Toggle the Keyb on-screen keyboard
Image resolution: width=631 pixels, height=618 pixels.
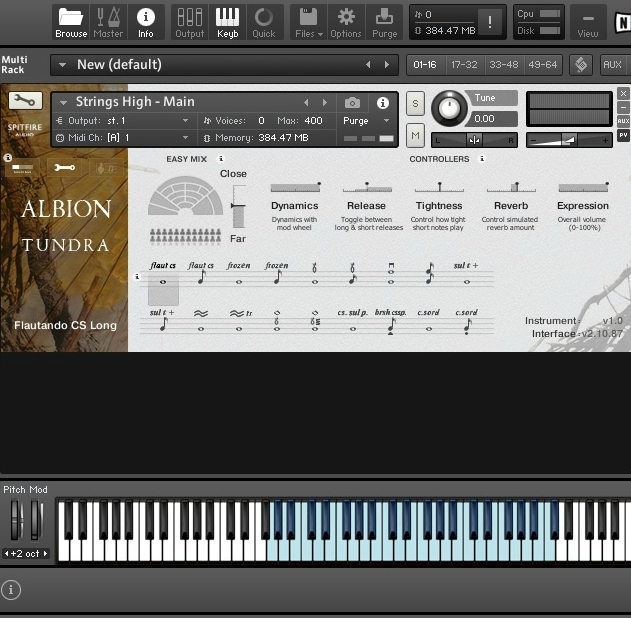pyautogui.click(x=227, y=21)
